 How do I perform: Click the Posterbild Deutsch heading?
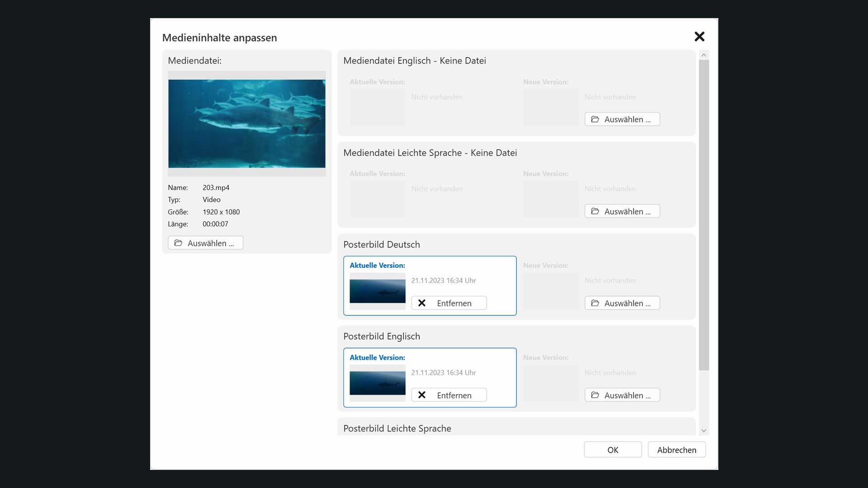pyautogui.click(x=382, y=245)
